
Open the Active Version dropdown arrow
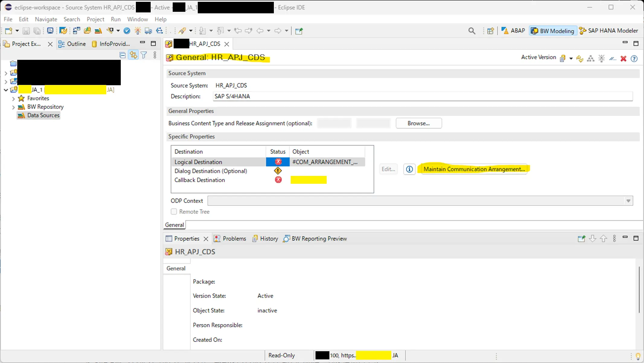click(571, 59)
